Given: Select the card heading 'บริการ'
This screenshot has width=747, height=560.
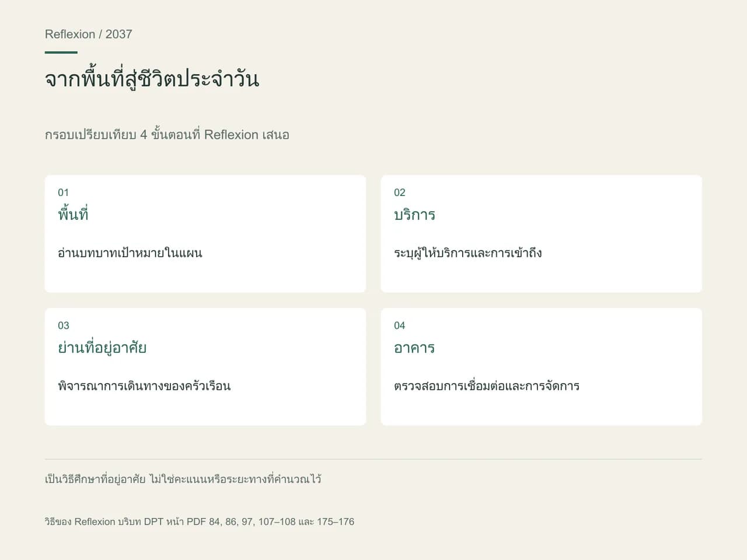Looking at the screenshot, I should [x=414, y=215].
